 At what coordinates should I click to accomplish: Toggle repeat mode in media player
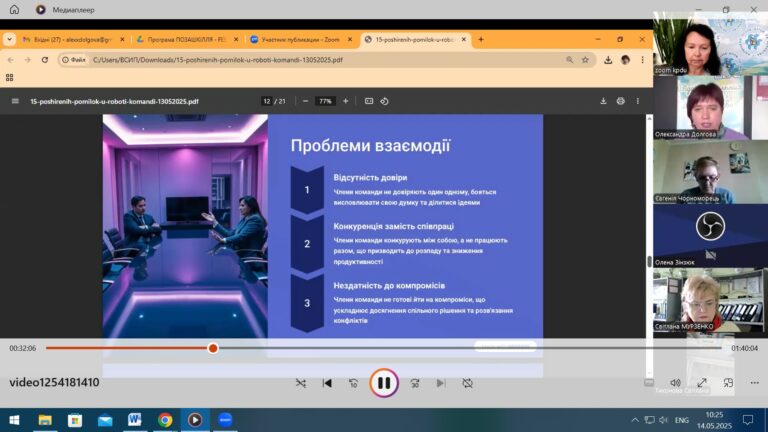click(x=467, y=383)
